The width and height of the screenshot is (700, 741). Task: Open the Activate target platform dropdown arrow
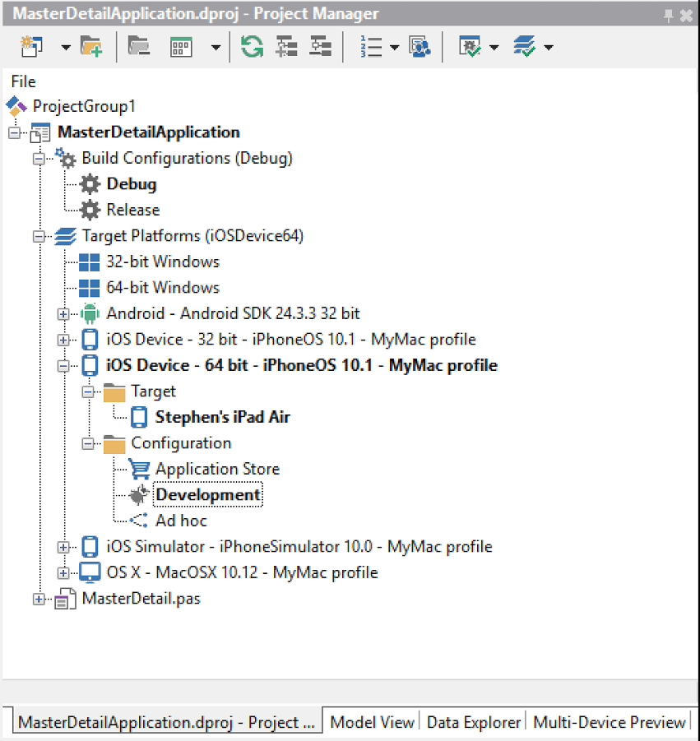[549, 47]
